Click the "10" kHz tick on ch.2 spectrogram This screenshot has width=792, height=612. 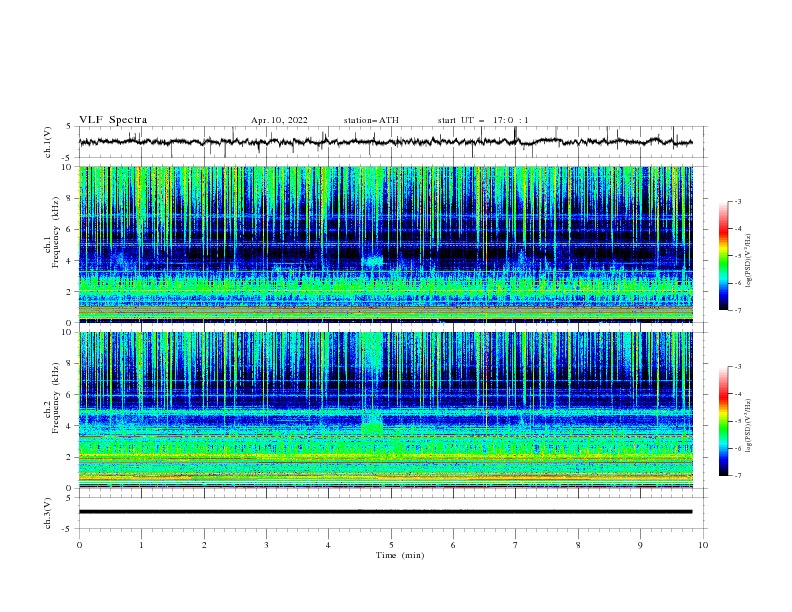(x=68, y=332)
